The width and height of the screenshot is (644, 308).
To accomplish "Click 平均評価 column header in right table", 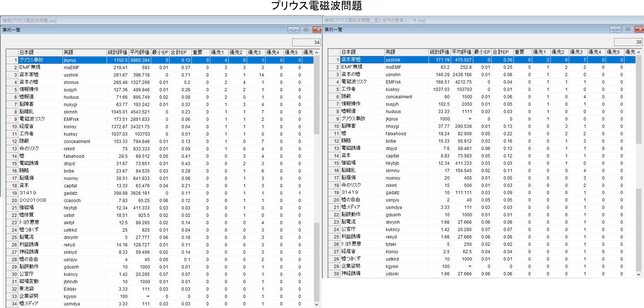I will 462,52.
